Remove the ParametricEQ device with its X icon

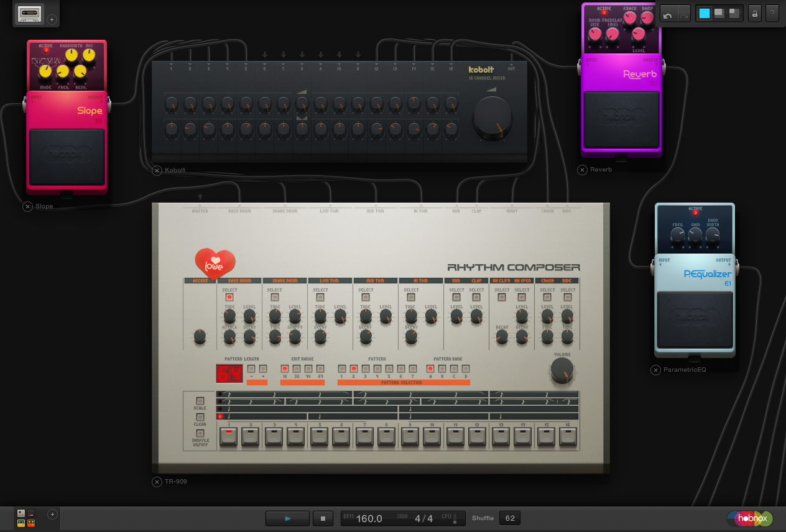pyautogui.click(x=655, y=370)
